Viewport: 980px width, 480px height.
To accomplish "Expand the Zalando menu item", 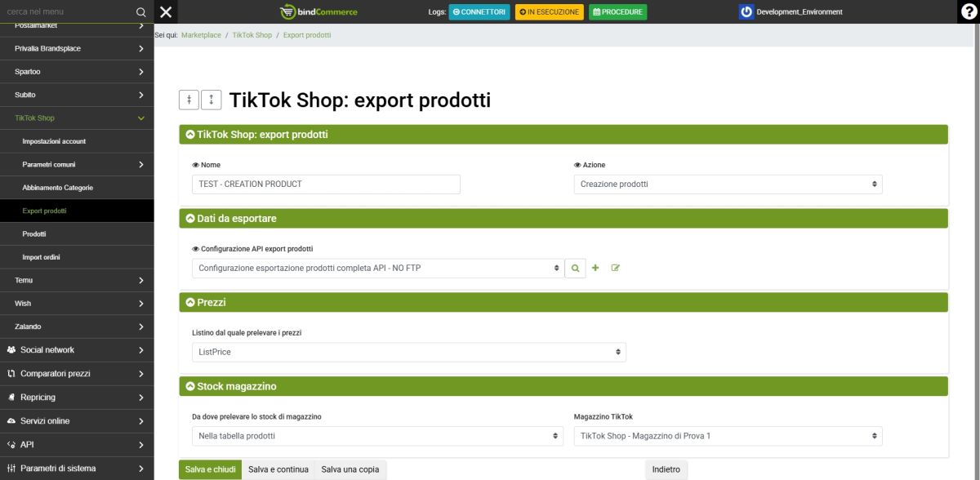I will click(77, 327).
